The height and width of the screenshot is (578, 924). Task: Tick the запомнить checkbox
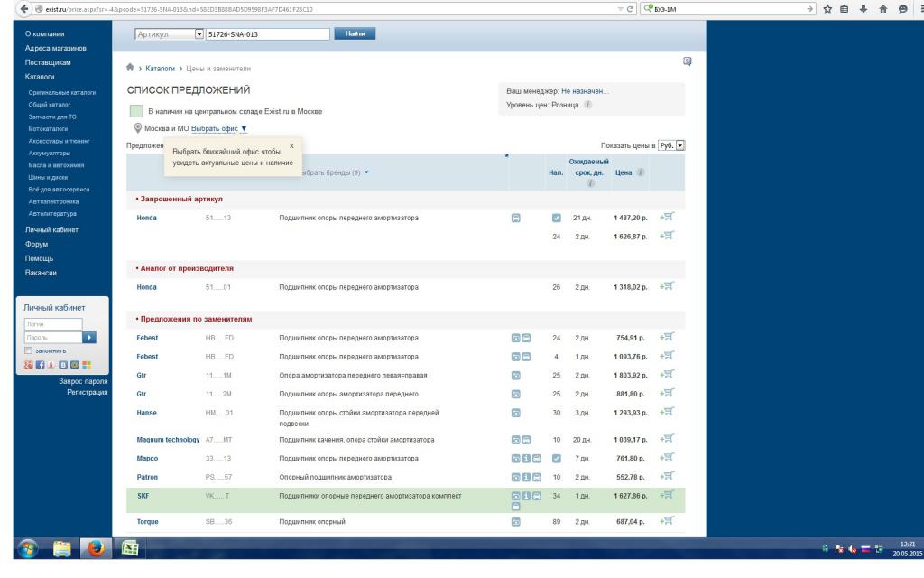[x=28, y=351]
